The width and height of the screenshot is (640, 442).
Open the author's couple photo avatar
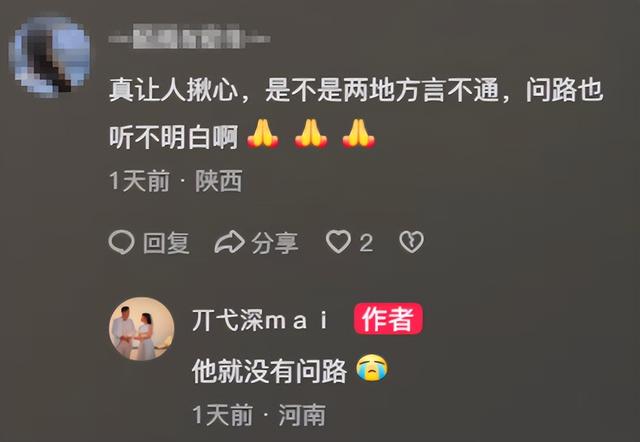(142, 329)
